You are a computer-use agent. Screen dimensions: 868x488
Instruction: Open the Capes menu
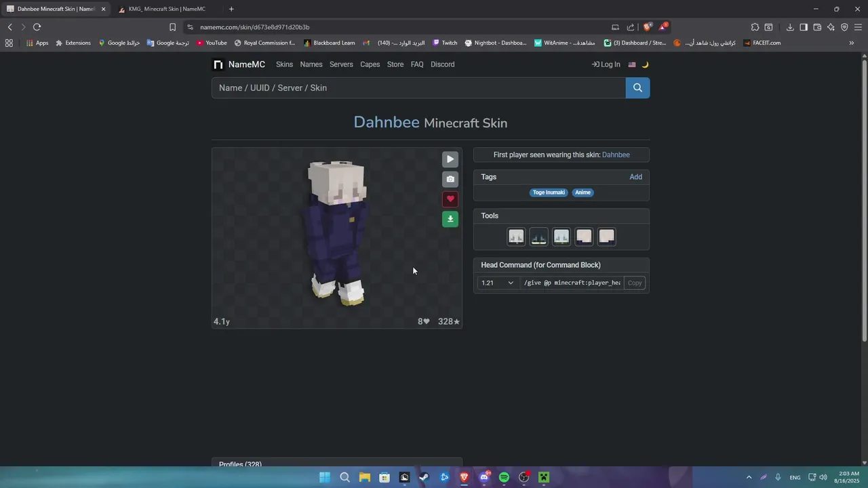pyautogui.click(x=370, y=64)
